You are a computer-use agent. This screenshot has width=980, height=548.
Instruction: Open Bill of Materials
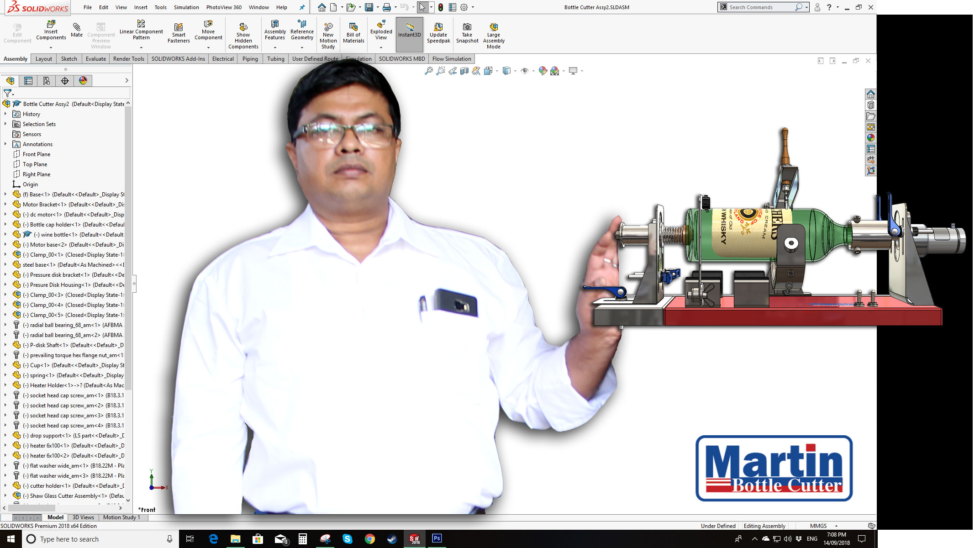tap(353, 27)
